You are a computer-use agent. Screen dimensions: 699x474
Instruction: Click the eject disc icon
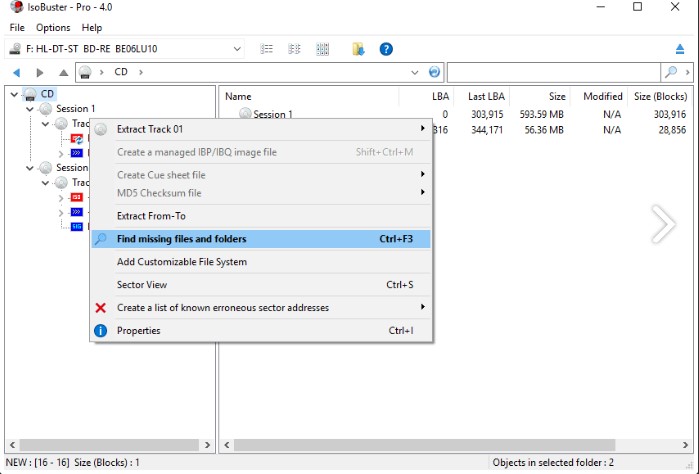[679, 49]
